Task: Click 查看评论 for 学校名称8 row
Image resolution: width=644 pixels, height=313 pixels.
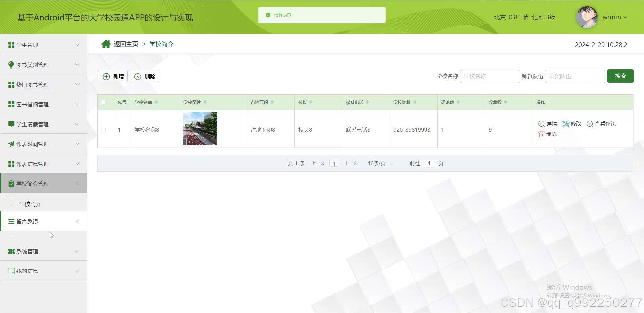Action: (601, 124)
